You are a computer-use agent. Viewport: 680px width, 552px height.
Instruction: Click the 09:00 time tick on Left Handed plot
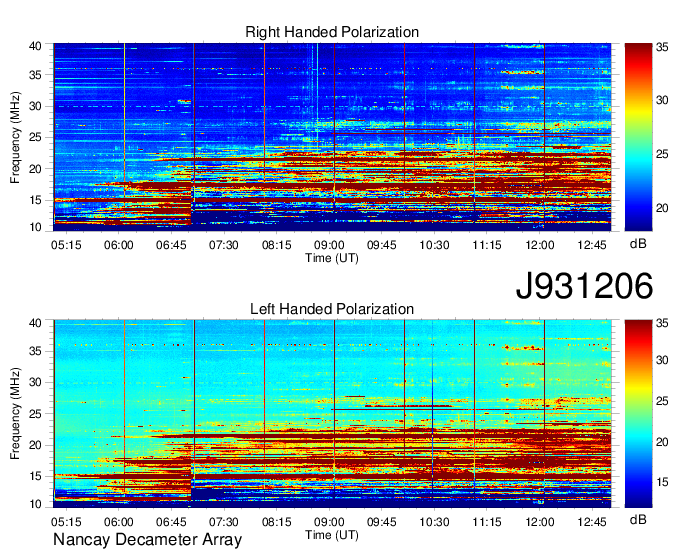(329, 522)
